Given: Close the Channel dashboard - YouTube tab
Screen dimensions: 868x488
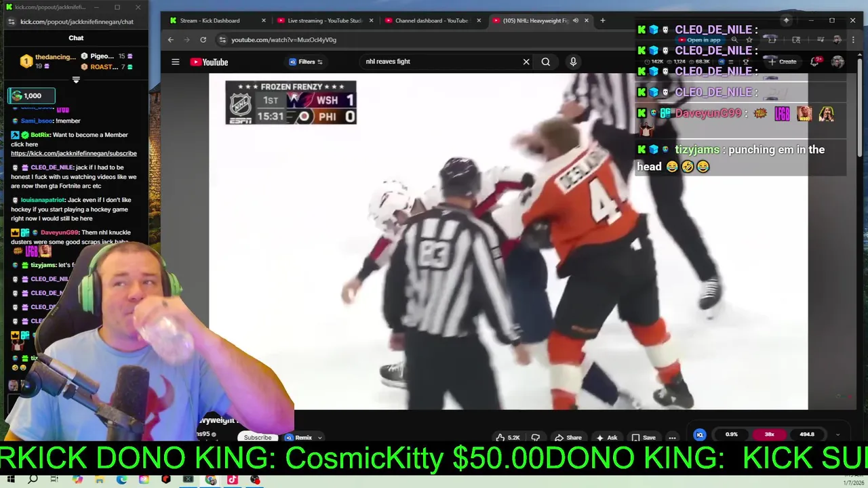Looking at the screenshot, I should [479, 20].
